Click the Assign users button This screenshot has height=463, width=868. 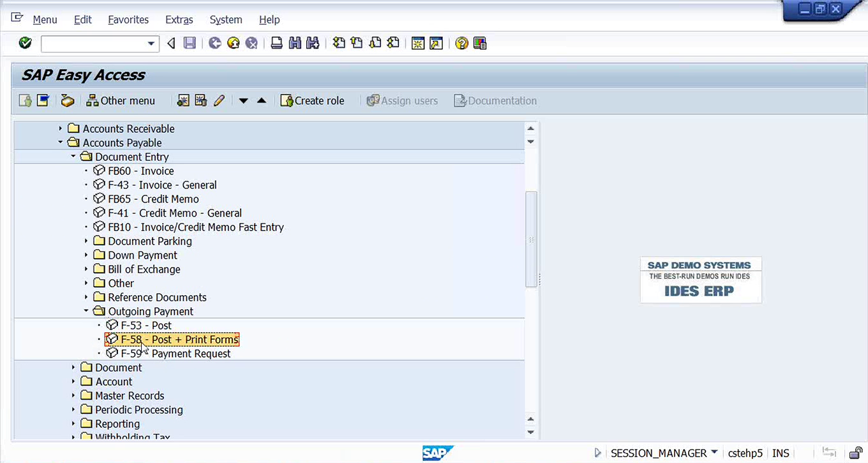click(402, 100)
